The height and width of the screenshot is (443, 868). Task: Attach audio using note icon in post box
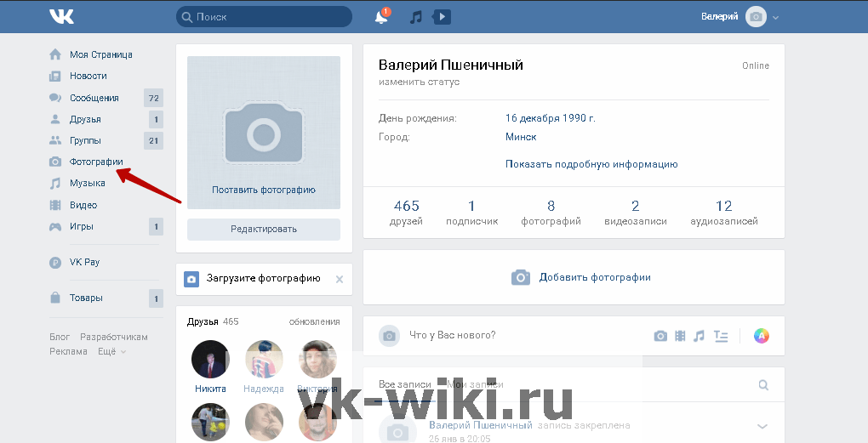(x=699, y=336)
